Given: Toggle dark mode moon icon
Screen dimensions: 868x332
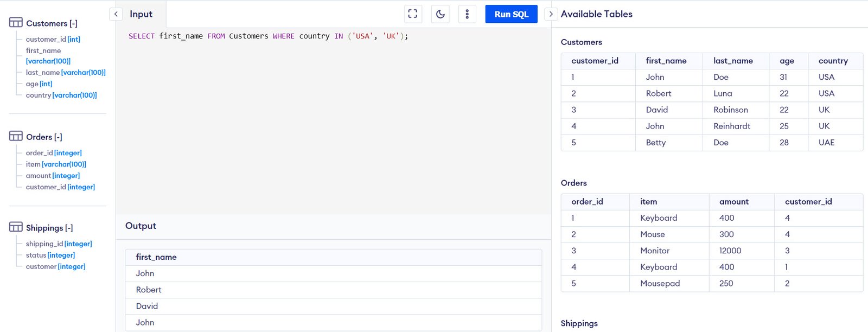Looking at the screenshot, I should tap(440, 14).
